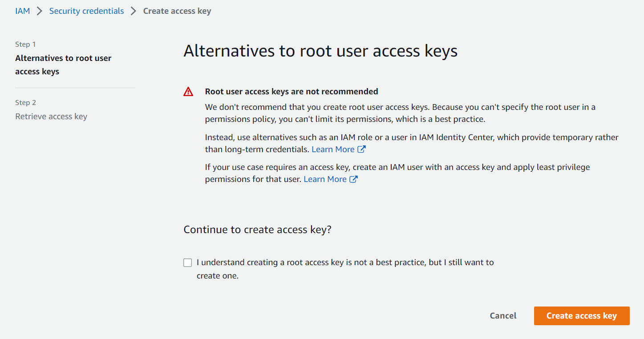644x339 pixels.
Task: Click the external-link icon after the second Learn More
Action: coord(354,179)
